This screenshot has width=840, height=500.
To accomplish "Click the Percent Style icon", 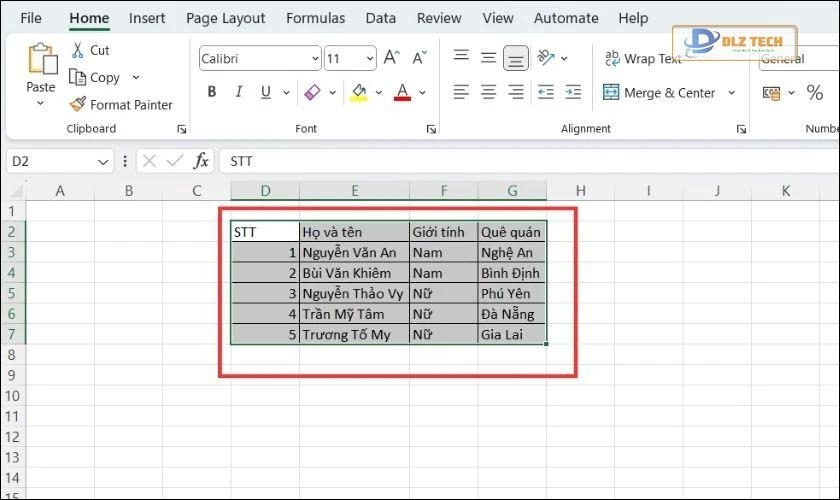I will (x=814, y=93).
